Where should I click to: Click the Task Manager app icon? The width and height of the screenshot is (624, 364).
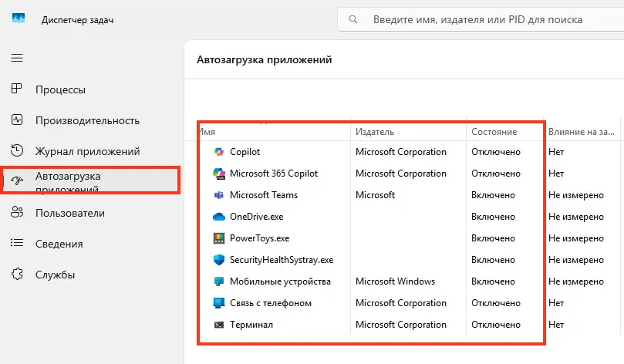[x=19, y=19]
